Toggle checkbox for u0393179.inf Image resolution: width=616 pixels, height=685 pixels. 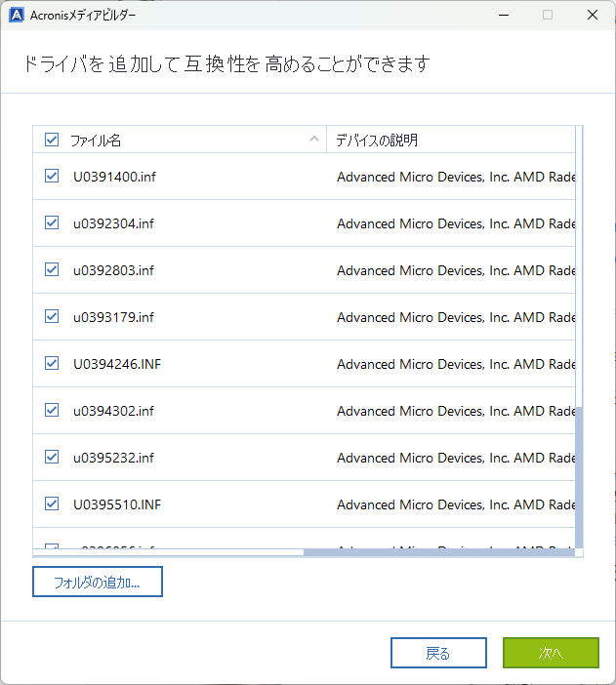point(52,316)
